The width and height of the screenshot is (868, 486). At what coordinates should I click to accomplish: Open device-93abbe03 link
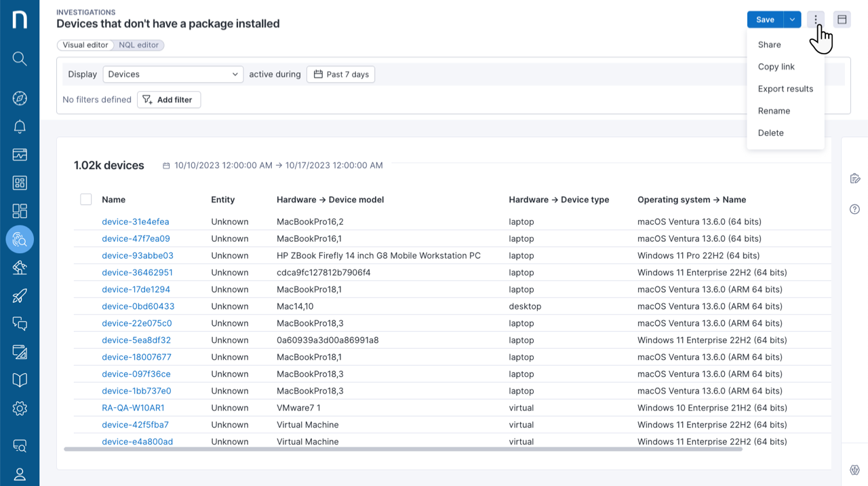point(138,256)
